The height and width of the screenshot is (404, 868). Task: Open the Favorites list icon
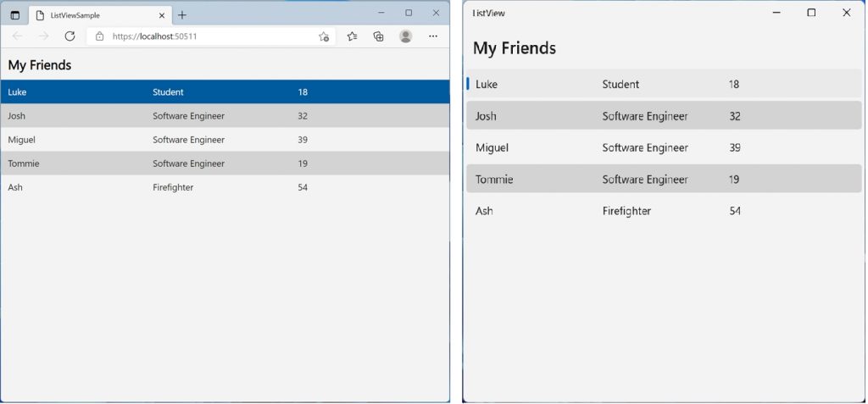[x=352, y=36]
